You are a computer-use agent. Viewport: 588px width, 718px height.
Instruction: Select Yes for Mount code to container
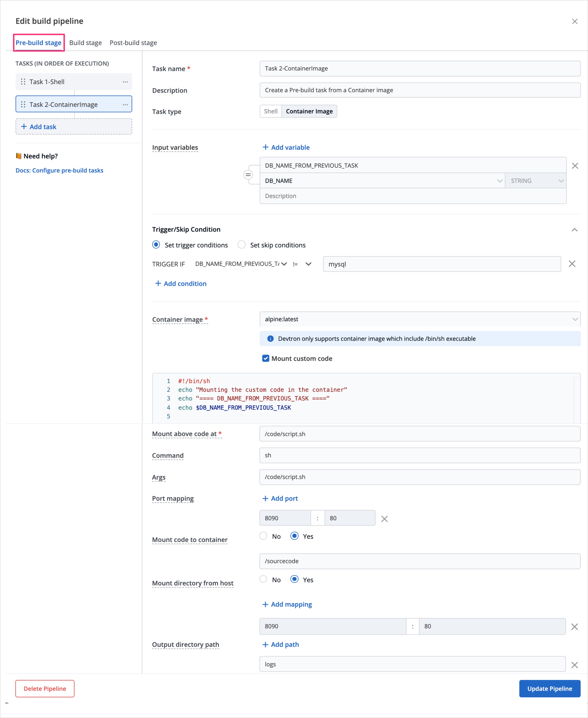pyautogui.click(x=294, y=536)
